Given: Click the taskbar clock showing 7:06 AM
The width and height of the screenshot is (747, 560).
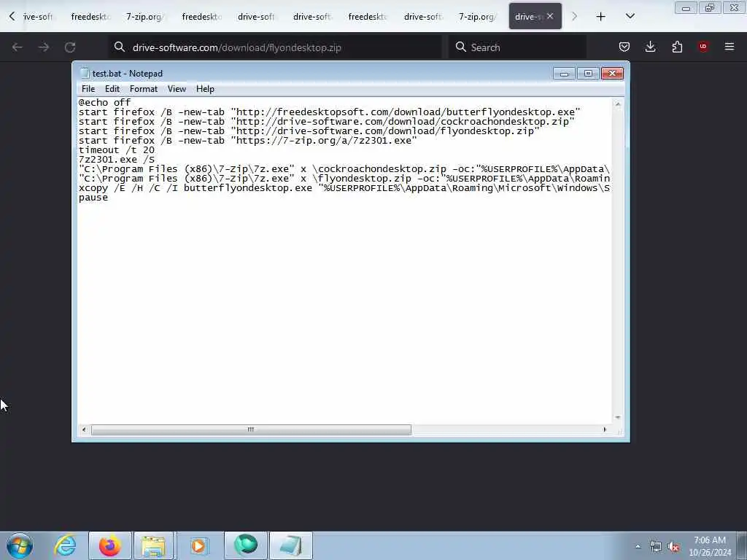Looking at the screenshot, I should pos(710,546).
